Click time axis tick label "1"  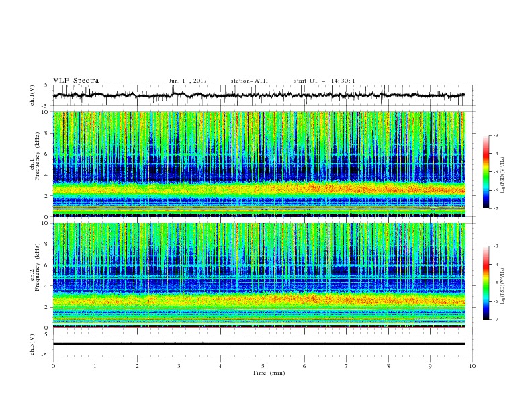coord(95,366)
